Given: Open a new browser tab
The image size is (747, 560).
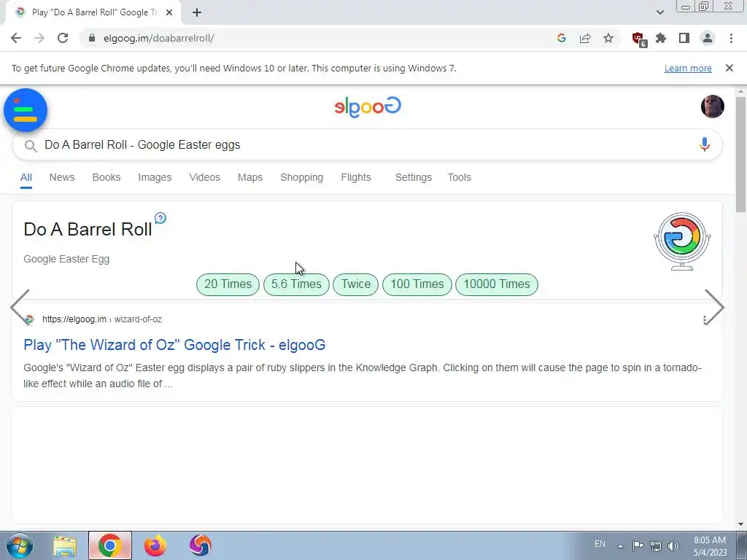Looking at the screenshot, I should [x=197, y=12].
